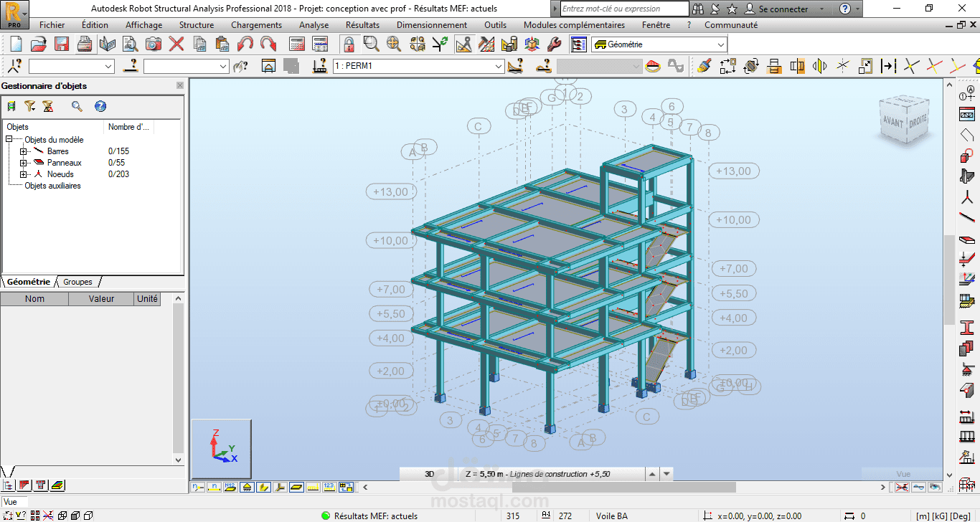This screenshot has width=980, height=522.
Task: Open the 1 : PERM1 load case dropdown
Action: pyautogui.click(x=499, y=66)
